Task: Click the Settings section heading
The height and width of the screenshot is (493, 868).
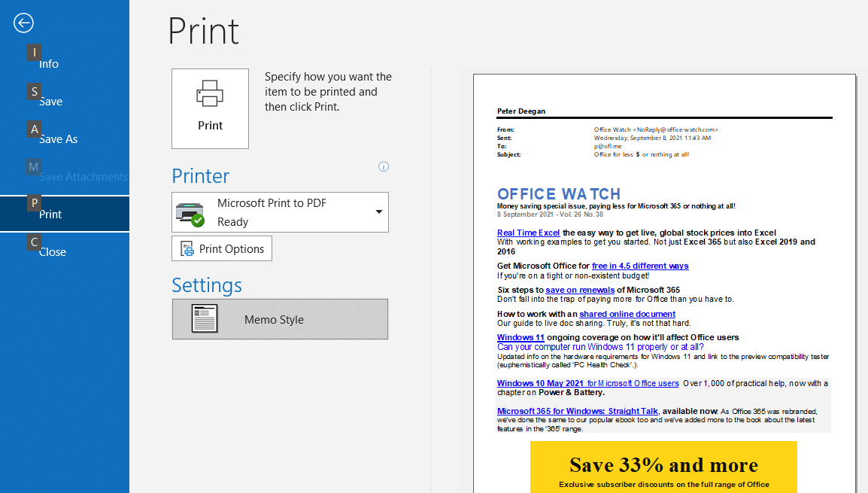Action: [207, 285]
